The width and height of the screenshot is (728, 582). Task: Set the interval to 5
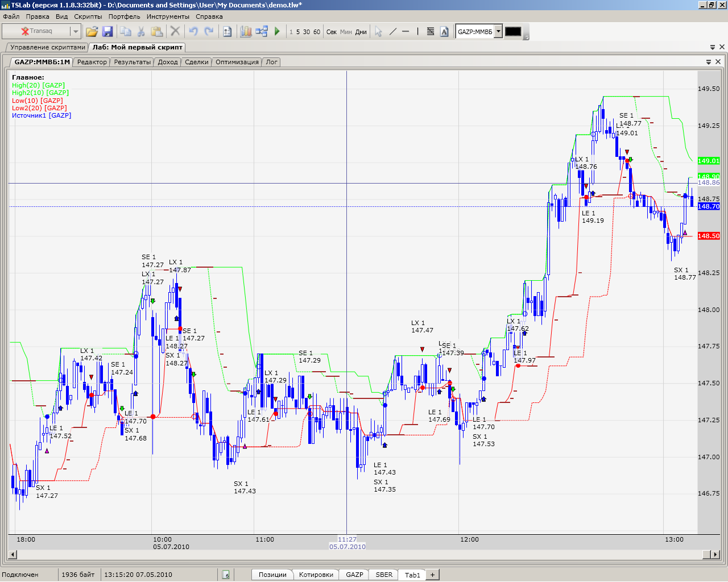[x=298, y=32]
